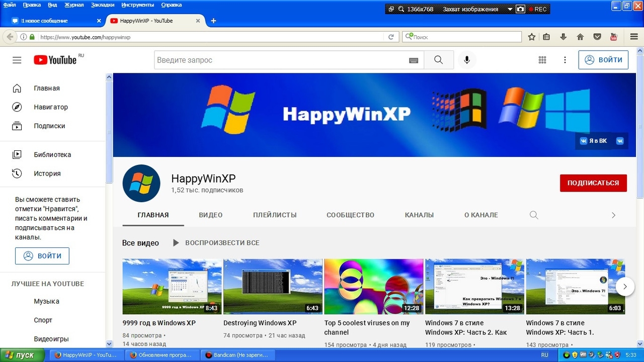
Task: Open the Firefox downloads arrow icon
Action: [x=563, y=37]
